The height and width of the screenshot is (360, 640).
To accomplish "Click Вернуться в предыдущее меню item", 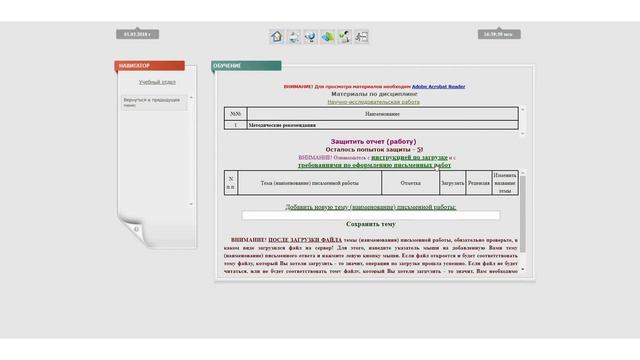I will (x=154, y=102).
